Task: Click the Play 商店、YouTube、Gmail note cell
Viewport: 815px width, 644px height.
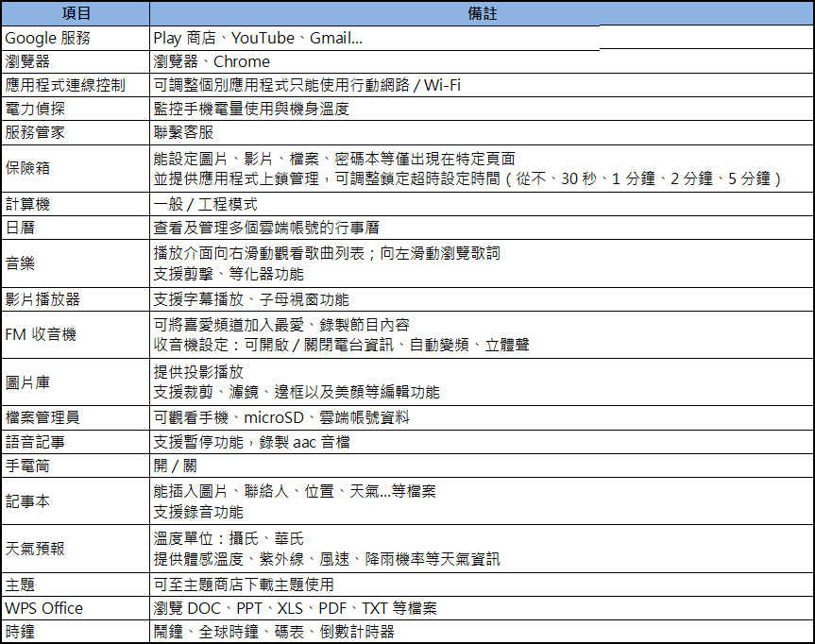Action: [x=376, y=39]
